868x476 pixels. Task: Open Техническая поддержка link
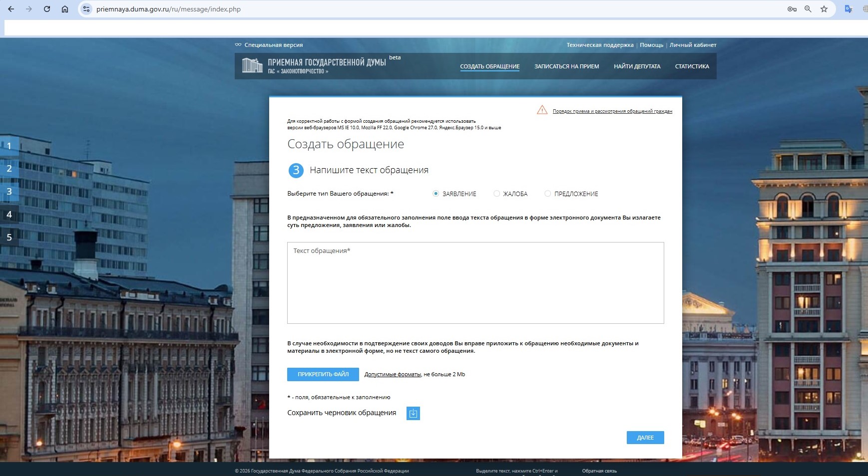click(x=600, y=45)
